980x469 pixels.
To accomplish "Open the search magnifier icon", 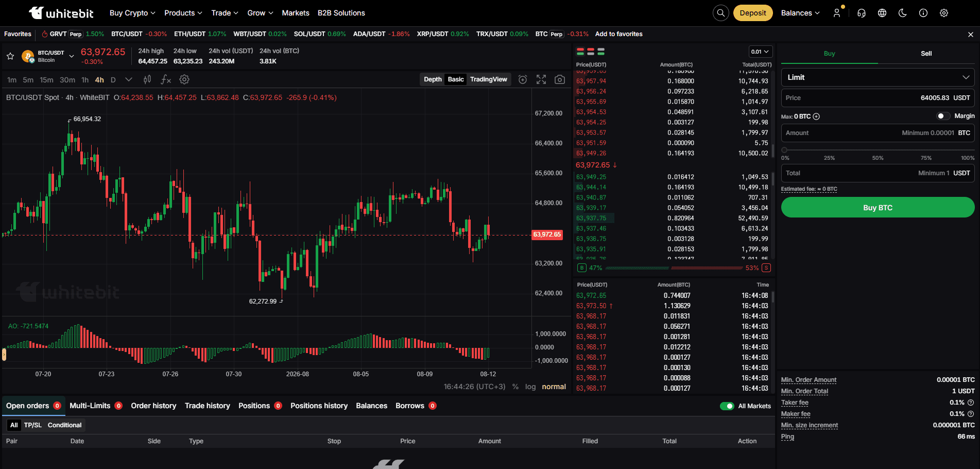I will [721, 13].
